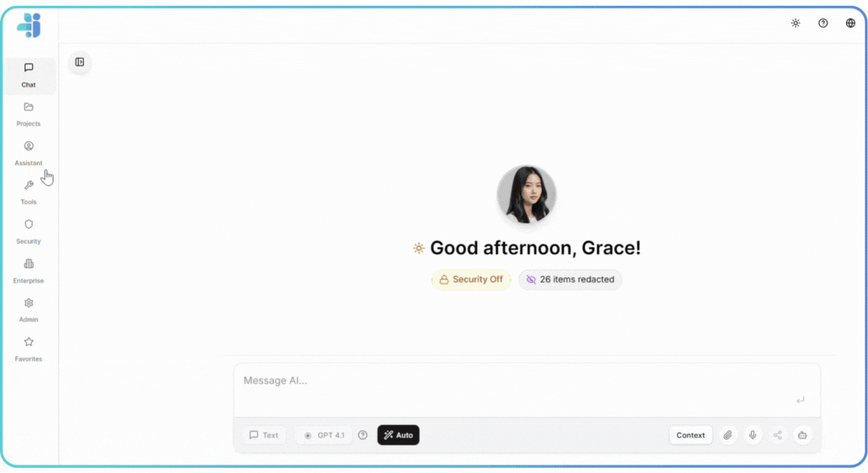Image resolution: width=868 pixels, height=473 pixels.
Task: Click the share icon in composer
Action: click(777, 435)
